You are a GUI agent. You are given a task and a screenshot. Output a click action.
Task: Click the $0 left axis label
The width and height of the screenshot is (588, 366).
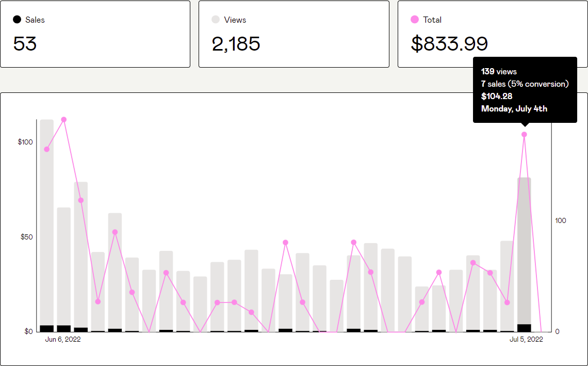tap(28, 332)
